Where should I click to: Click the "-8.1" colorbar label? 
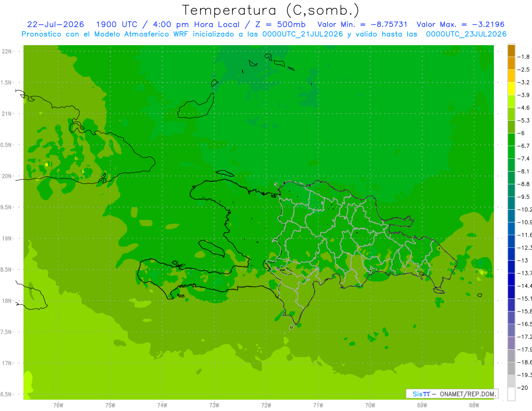(524, 171)
